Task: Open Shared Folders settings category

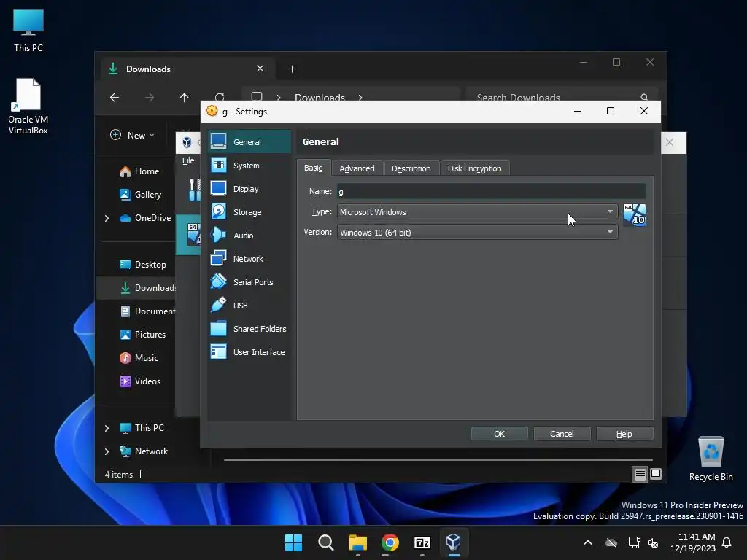Action: 249,329
